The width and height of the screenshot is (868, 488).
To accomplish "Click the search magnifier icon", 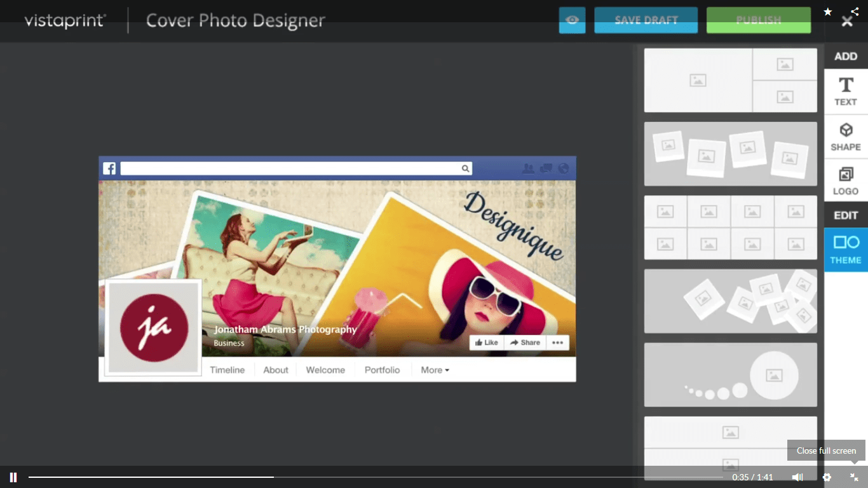I will 466,168.
